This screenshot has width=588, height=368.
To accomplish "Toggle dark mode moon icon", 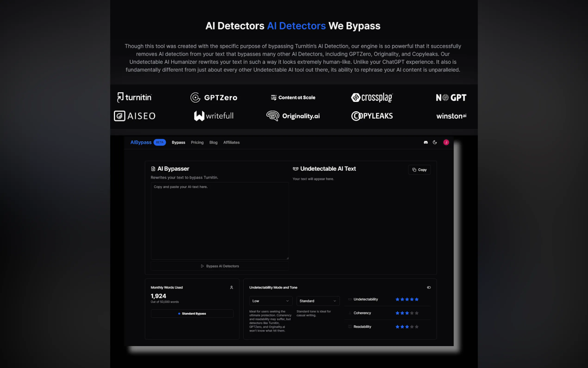I will coord(435,142).
